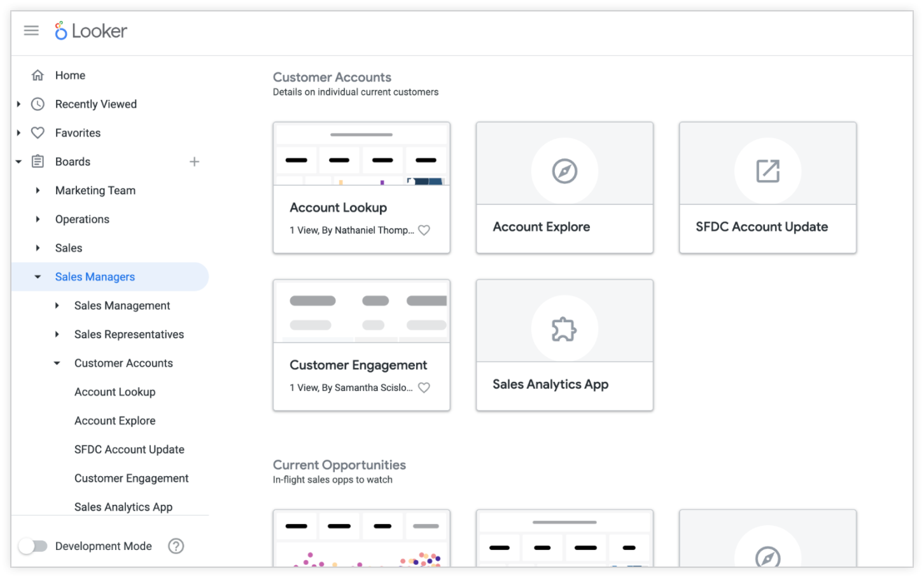924x578 pixels.
Task: Select Operations board in sidebar
Action: click(x=82, y=219)
